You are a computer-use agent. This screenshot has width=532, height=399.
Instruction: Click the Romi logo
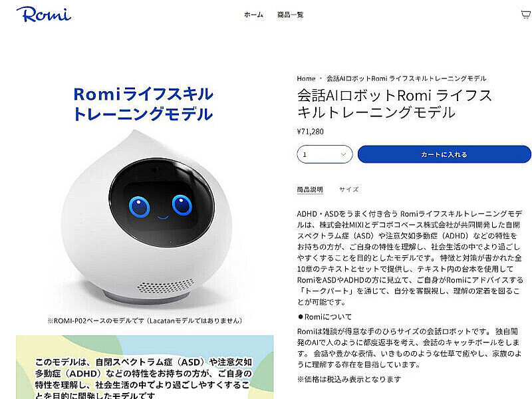pos(44,14)
